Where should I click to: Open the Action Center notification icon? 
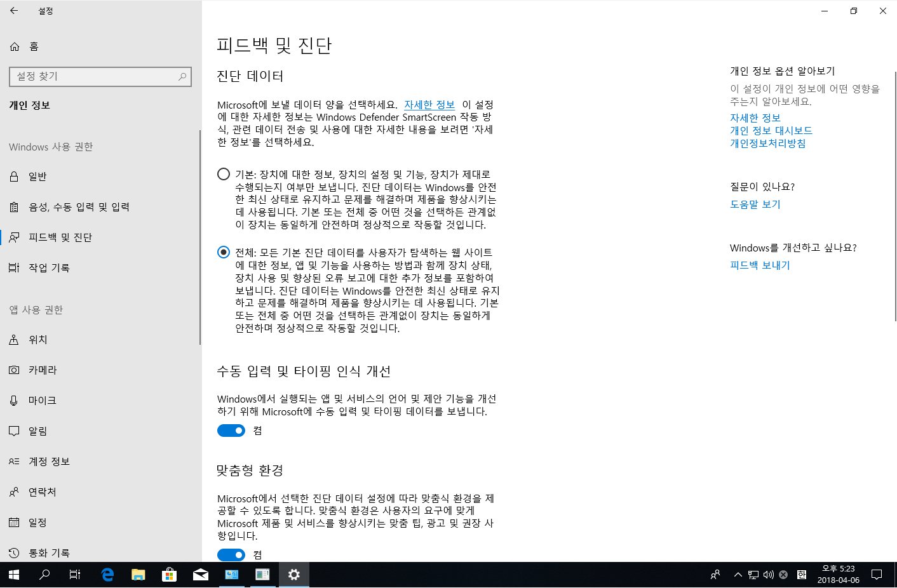coord(877,575)
